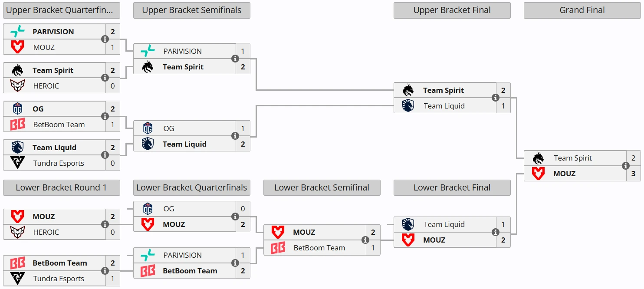Open match info for Team Spirit vs HEROIC
The image size is (644, 289).
coord(105,78)
